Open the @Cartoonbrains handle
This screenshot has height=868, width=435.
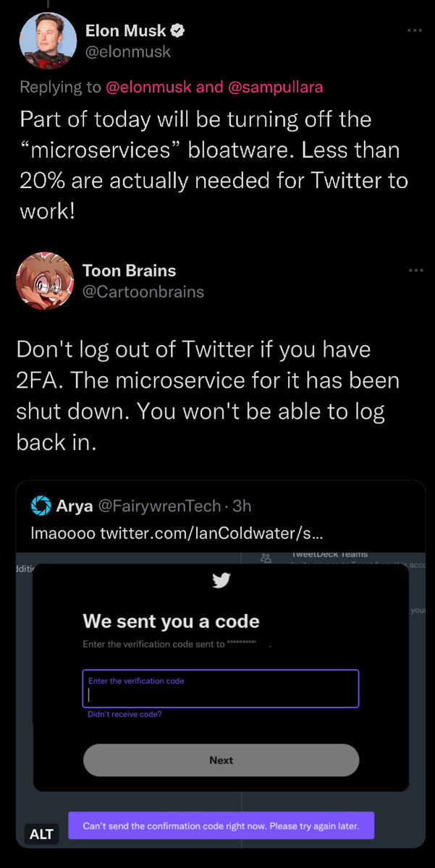coord(143,292)
